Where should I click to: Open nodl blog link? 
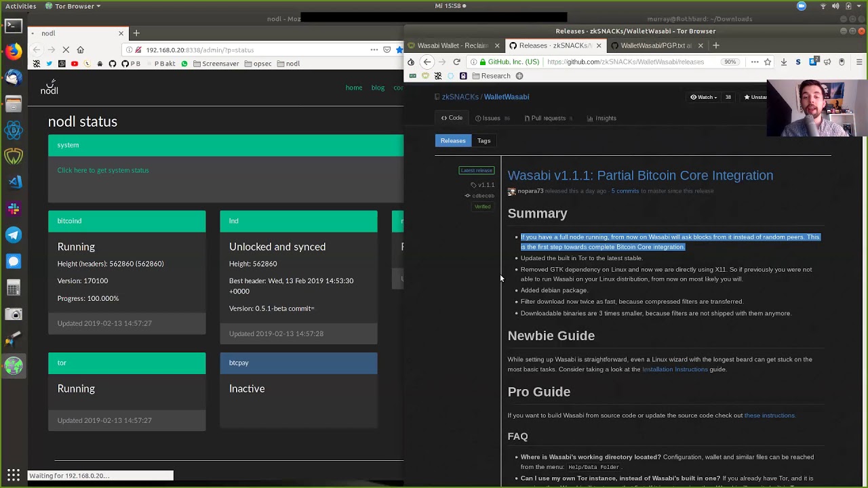[378, 87]
